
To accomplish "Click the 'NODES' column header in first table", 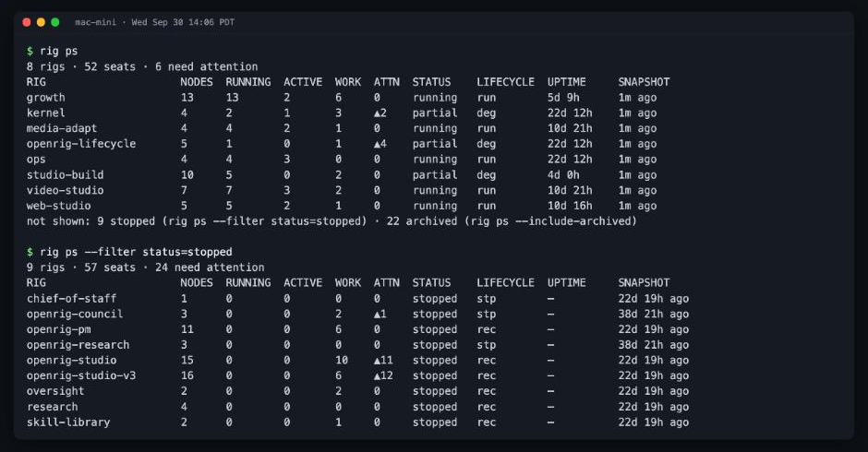I will click(x=197, y=82).
